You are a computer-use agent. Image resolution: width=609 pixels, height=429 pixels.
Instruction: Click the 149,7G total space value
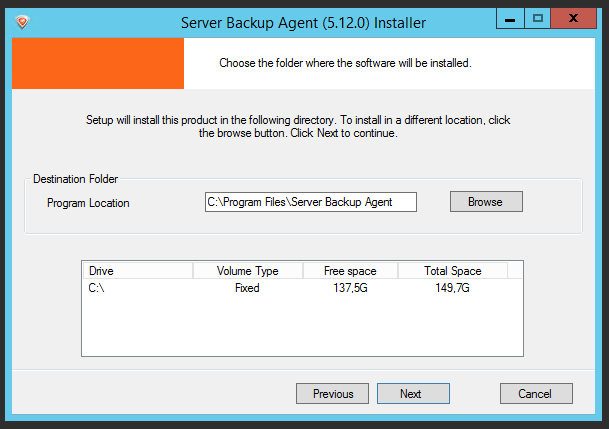(x=452, y=288)
